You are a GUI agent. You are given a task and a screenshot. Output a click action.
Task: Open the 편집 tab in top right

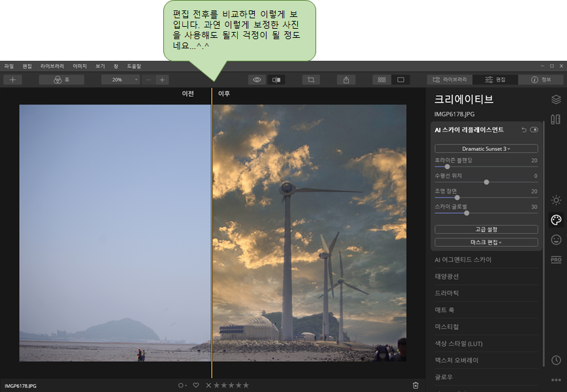(495, 80)
